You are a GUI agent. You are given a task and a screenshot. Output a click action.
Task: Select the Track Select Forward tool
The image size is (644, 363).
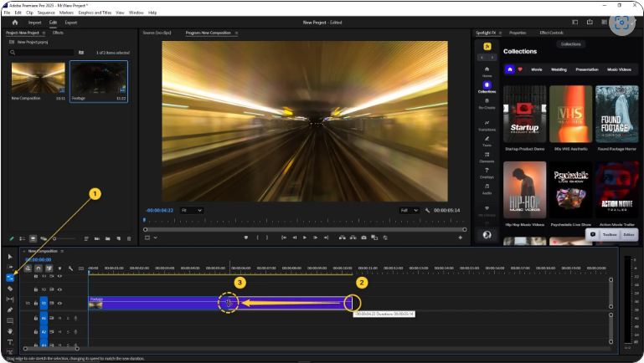10,267
